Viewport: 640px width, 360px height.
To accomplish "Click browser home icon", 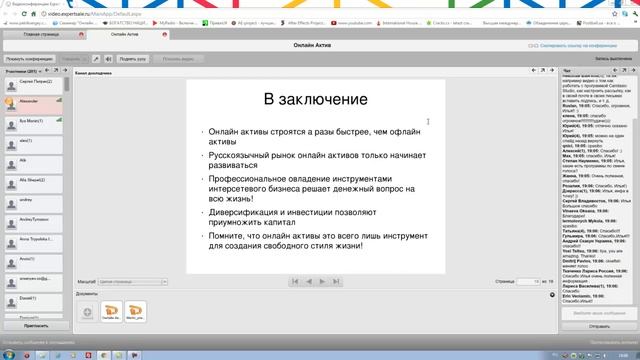I will click(x=33, y=14).
